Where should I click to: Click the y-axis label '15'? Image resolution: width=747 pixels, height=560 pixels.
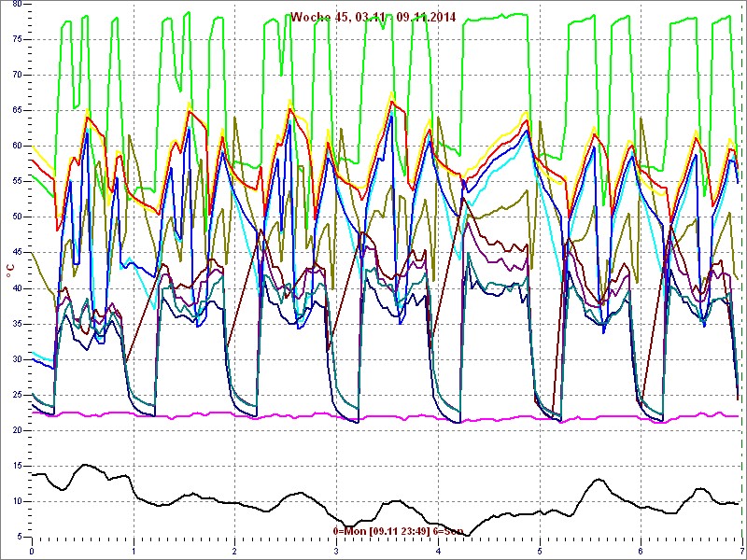[16, 466]
